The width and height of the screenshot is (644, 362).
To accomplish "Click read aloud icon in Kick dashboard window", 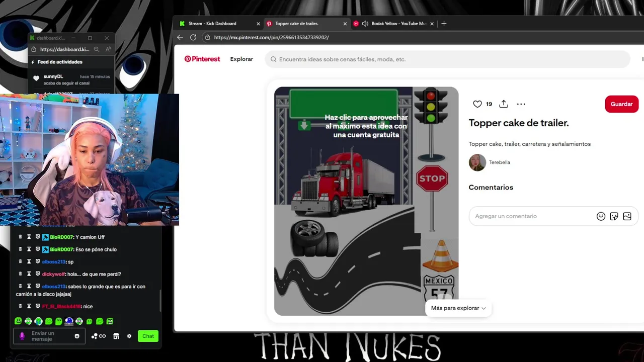I will [108, 49].
